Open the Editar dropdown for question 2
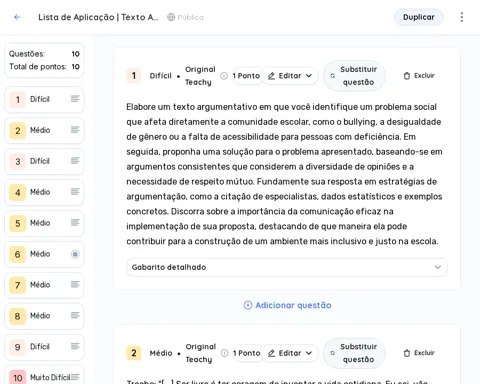Screen dimensions: 480x384 [290, 353]
